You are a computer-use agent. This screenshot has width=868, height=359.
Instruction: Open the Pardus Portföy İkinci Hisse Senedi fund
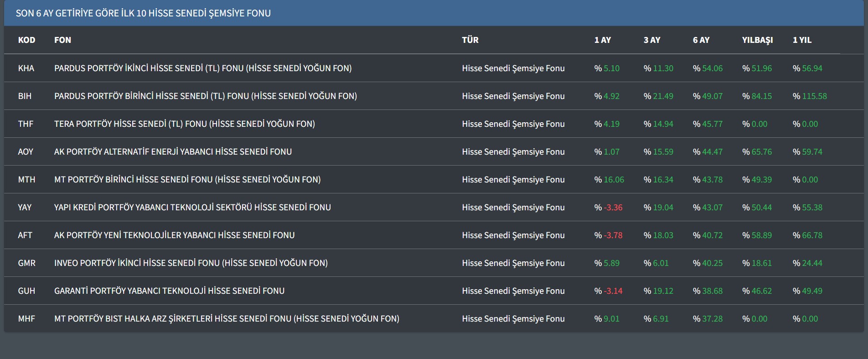(x=203, y=68)
